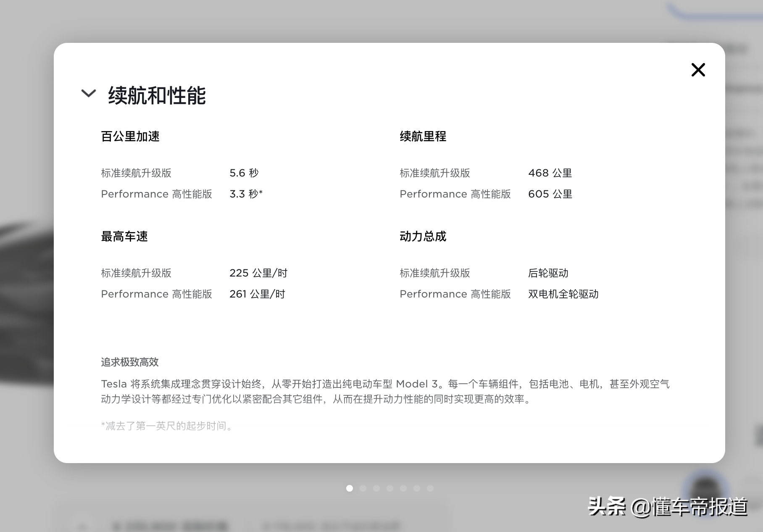Click Performance 高性能版 label under 续航里程
The width and height of the screenshot is (763, 532).
pyautogui.click(x=455, y=194)
